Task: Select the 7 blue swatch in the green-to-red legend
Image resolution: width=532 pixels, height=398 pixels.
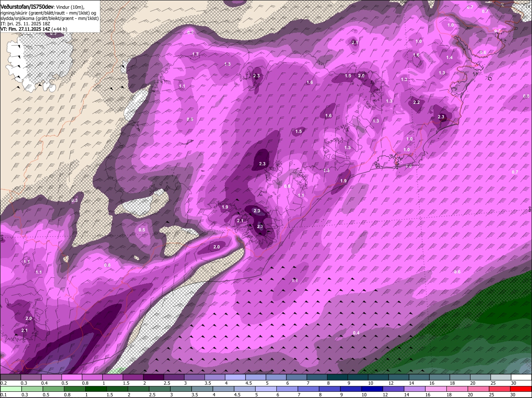Action: (x=309, y=389)
